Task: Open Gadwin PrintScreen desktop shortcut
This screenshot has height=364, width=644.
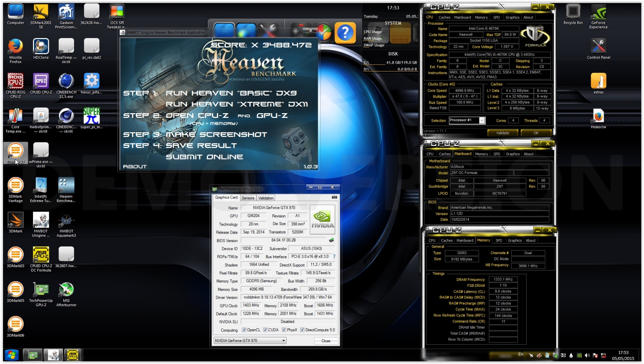Action: click(66, 16)
